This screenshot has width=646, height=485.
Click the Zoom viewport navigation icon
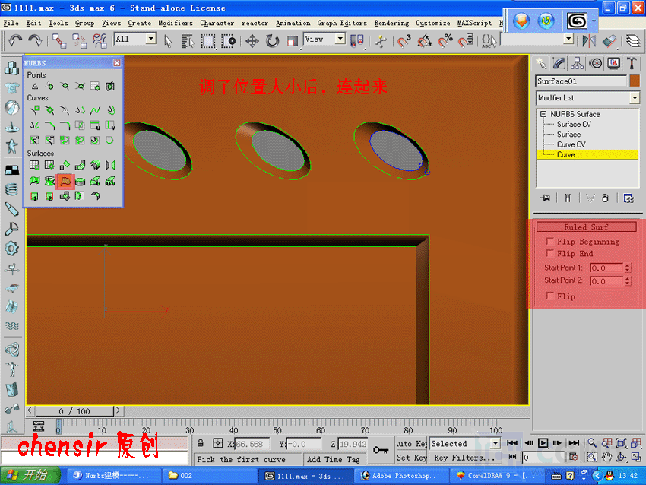[592, 443]
